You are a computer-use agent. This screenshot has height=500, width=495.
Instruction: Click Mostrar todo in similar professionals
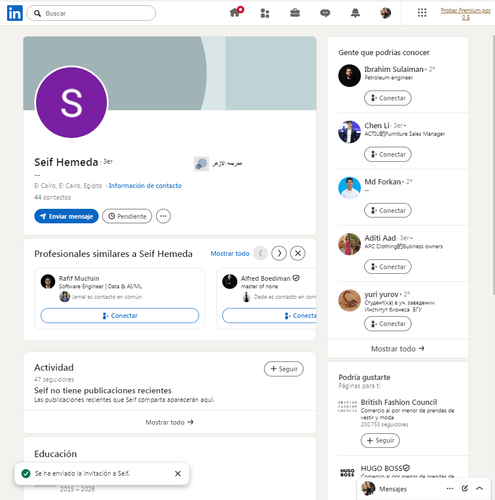coord(230,254)
